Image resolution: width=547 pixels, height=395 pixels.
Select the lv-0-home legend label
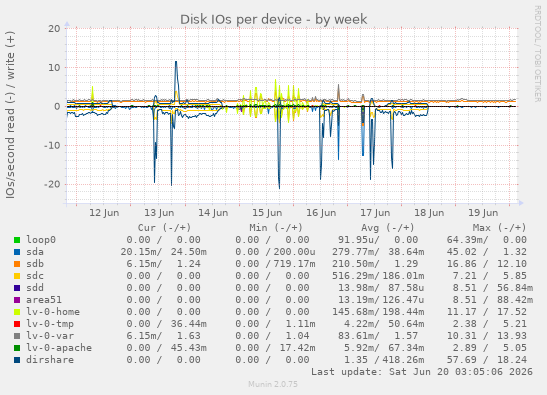point(53,312)
